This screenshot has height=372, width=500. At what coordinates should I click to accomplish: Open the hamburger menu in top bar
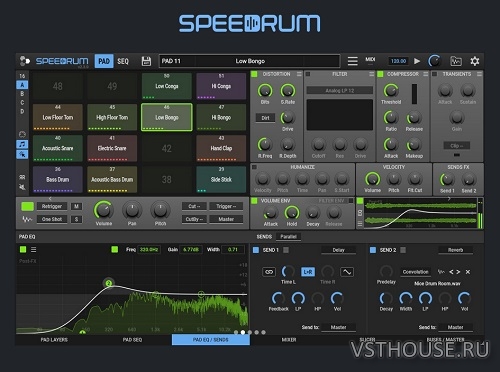(353, 61)
